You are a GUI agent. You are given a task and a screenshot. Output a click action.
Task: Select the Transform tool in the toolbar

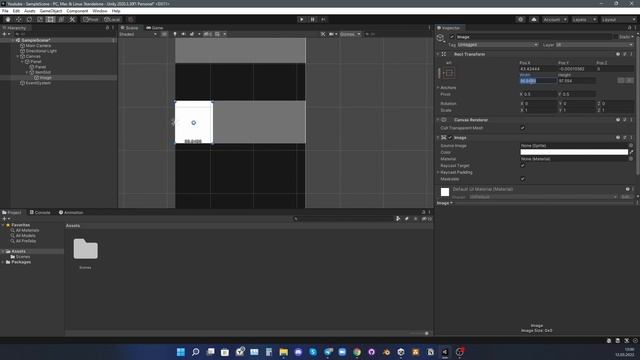point(61,19)
